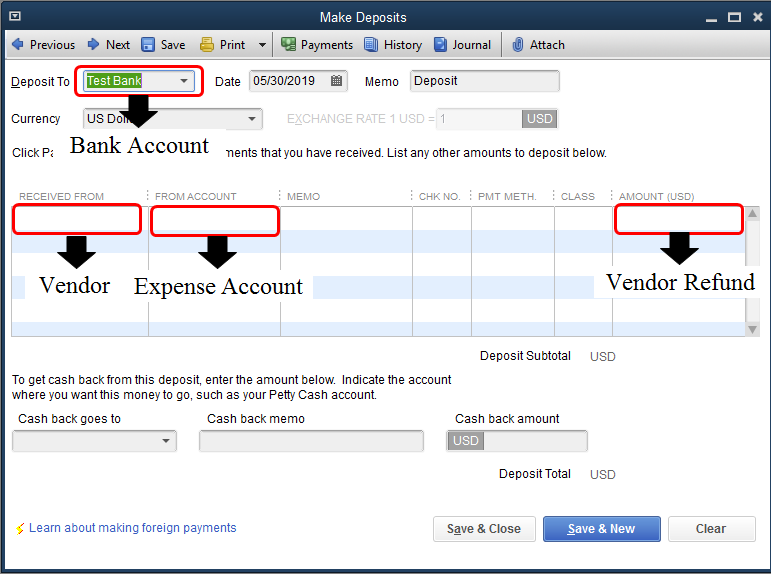The height and width of the screenshot is (574, 771).
Task: Click Journal label in toolbar
Action: tap(471, 45)
